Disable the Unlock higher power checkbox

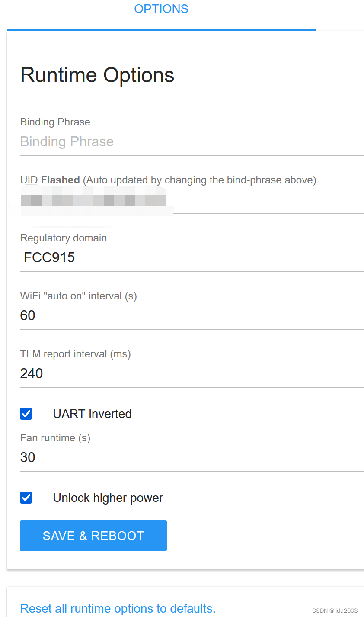(x=26, y=498)
